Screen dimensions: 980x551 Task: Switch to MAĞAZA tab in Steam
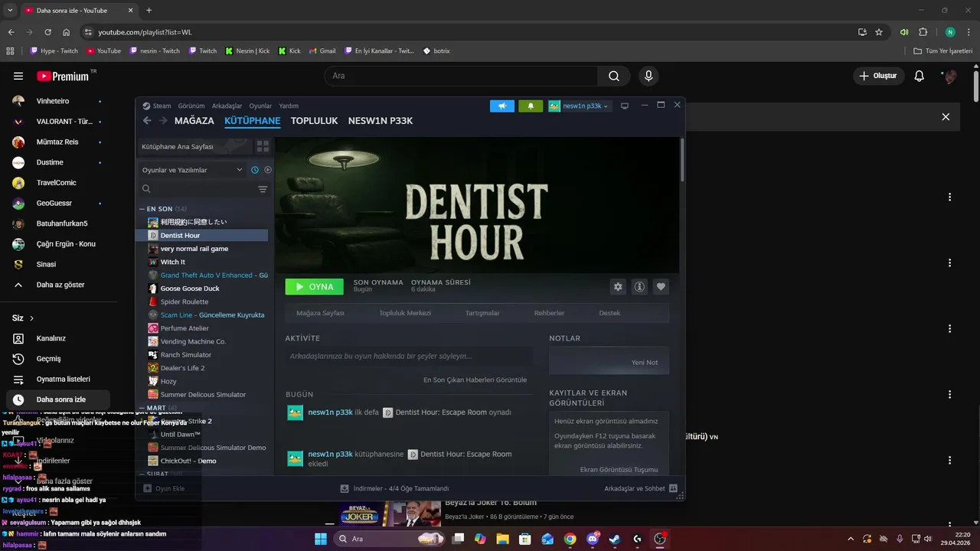click(x=194, y=121)
